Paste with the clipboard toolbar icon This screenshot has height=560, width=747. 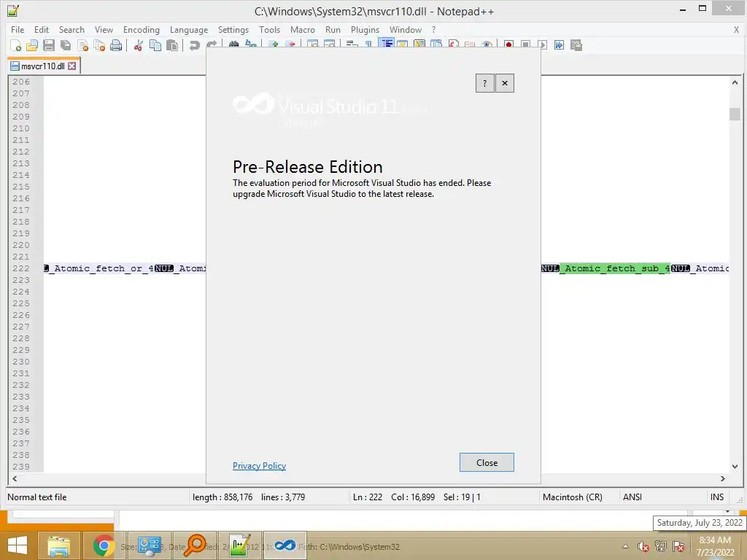coord(172,45)
